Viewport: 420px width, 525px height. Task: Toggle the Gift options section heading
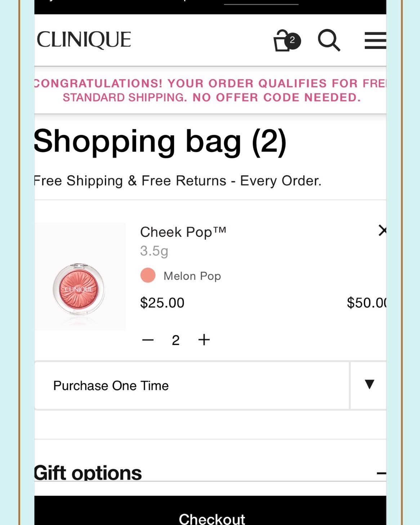pos(88,473)
